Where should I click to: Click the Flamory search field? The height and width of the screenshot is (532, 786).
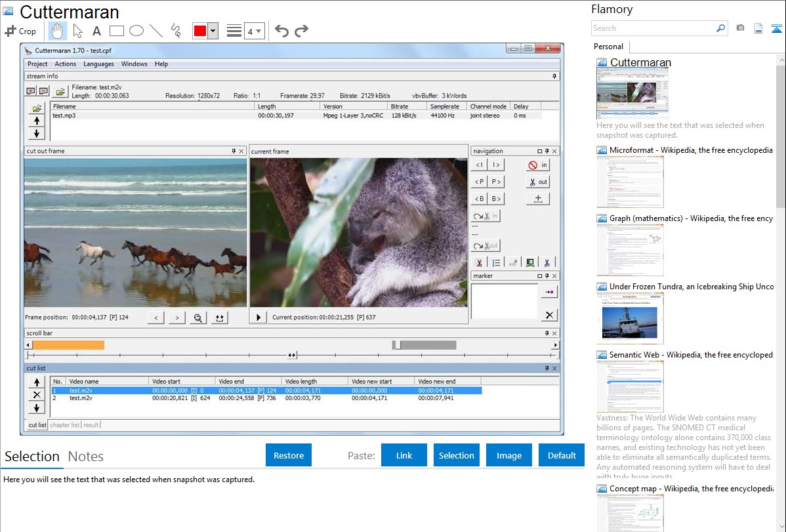(653, 28)
